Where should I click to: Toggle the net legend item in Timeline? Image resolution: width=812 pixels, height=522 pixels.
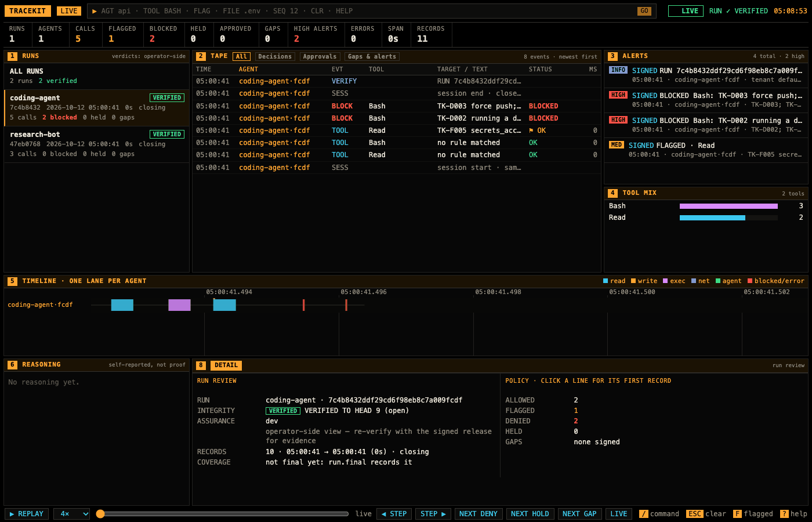[701, 281]
